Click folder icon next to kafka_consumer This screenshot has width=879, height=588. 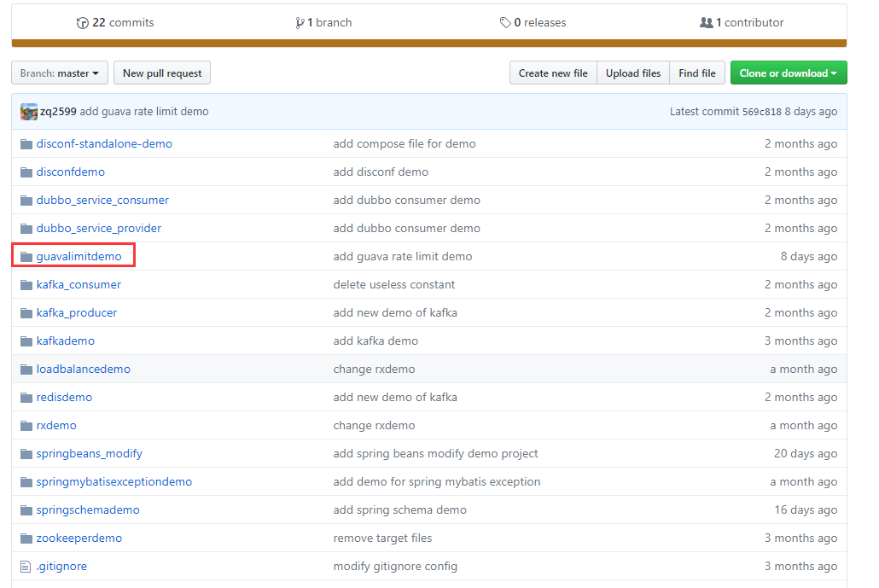click(x=26, y=285)
